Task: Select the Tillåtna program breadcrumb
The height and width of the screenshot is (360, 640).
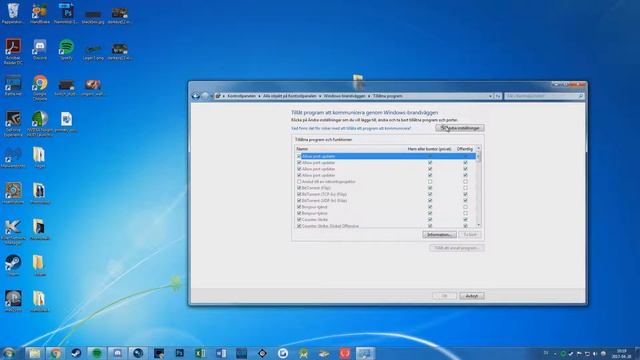Action: [388, 96]
